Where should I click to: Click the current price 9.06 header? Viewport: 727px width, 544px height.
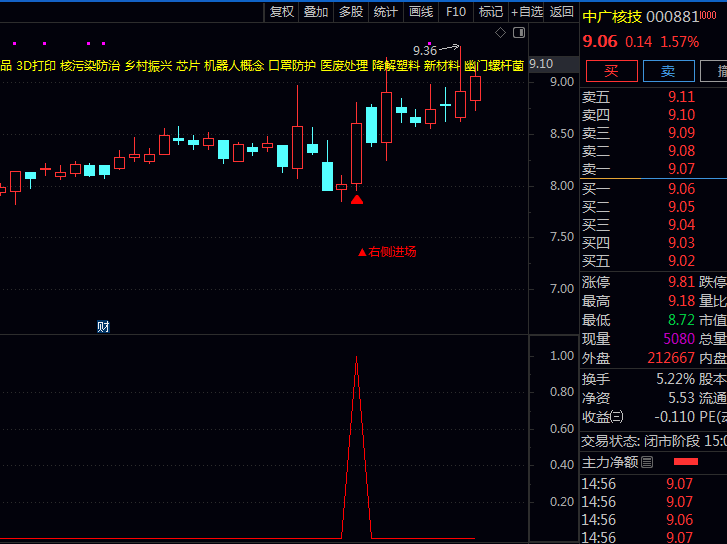[600, 42]
